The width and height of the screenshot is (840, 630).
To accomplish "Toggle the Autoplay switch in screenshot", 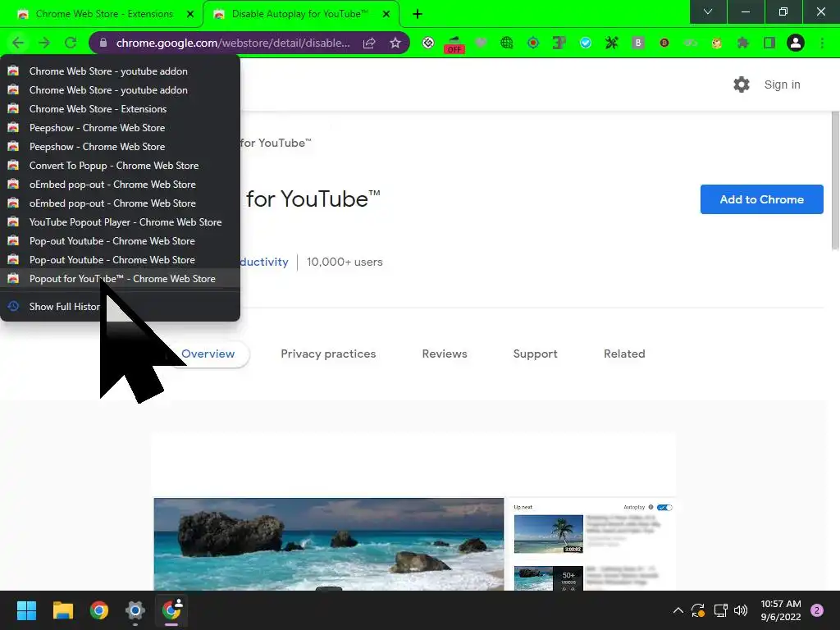I will [664, 507].
